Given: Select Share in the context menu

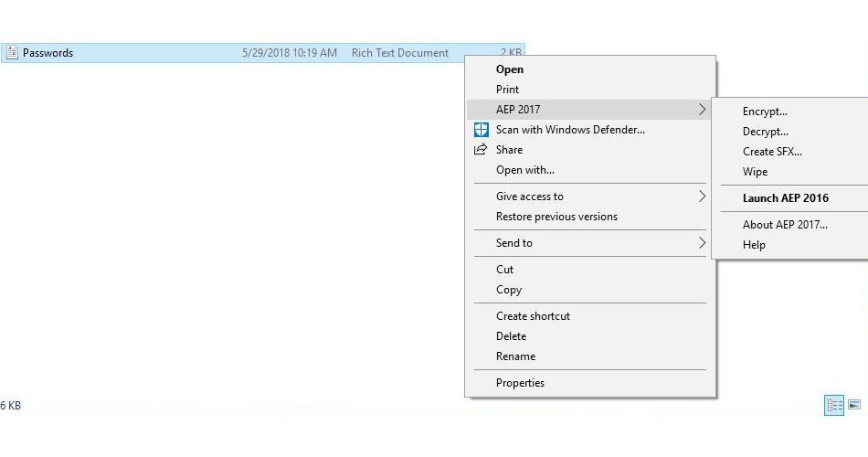Looking at the screenshot, I should coord(590,150).
